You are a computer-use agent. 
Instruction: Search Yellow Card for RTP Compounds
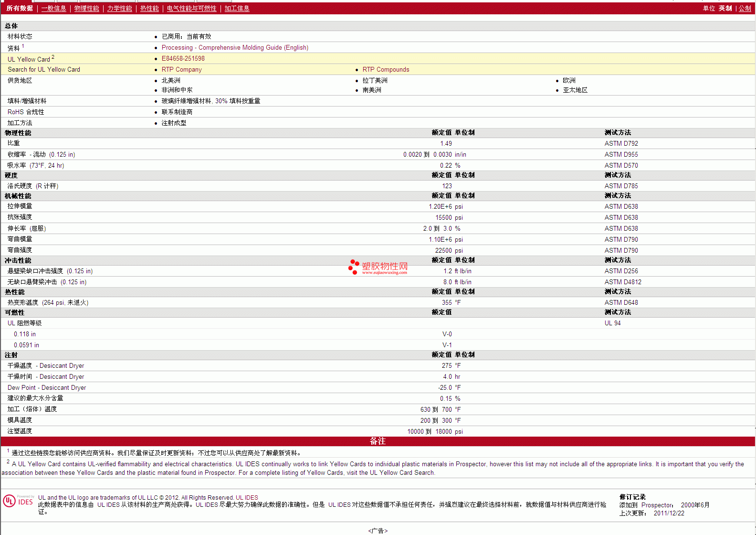[386, 70]
